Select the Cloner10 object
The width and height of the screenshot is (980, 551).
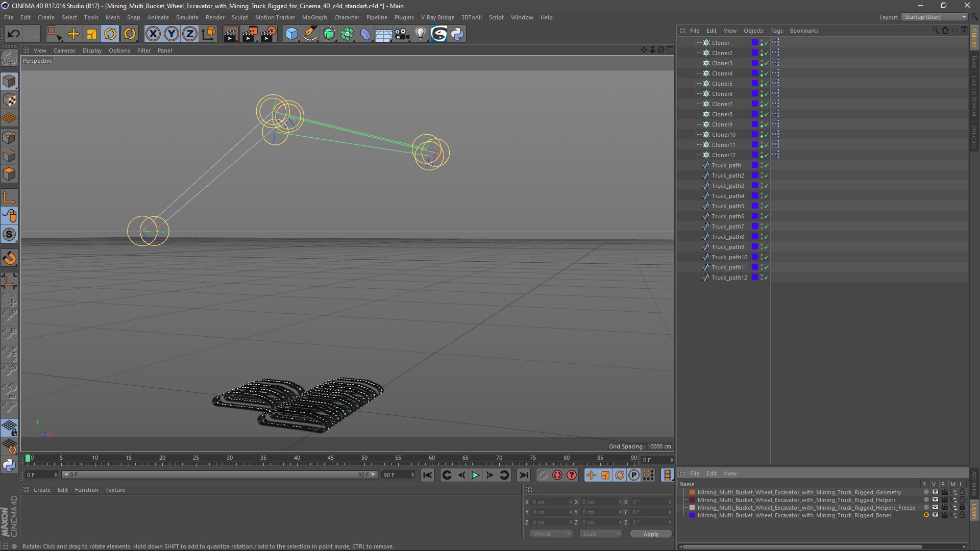coord(723,135)
